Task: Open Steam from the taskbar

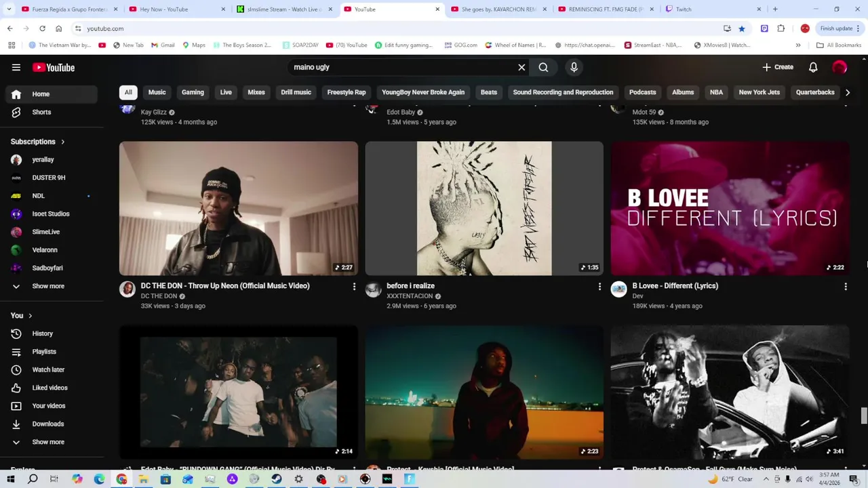Action: [x=277, y=479]
